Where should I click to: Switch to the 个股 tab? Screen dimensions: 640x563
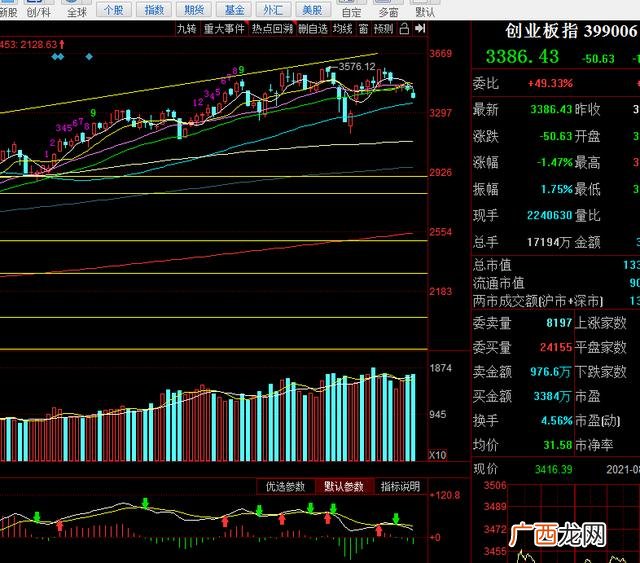pos(114,10)
